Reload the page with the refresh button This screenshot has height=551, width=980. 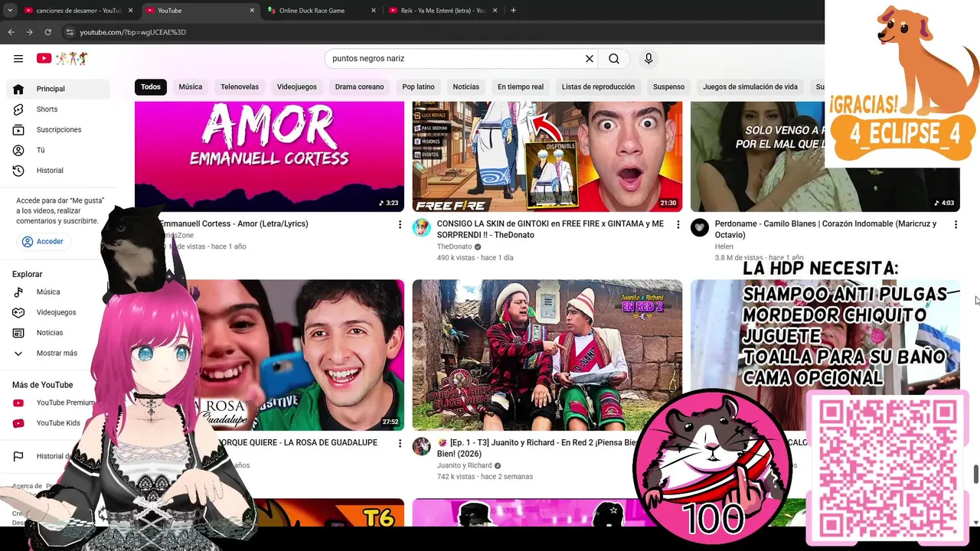pyautogui.click(x=47, y=32)
